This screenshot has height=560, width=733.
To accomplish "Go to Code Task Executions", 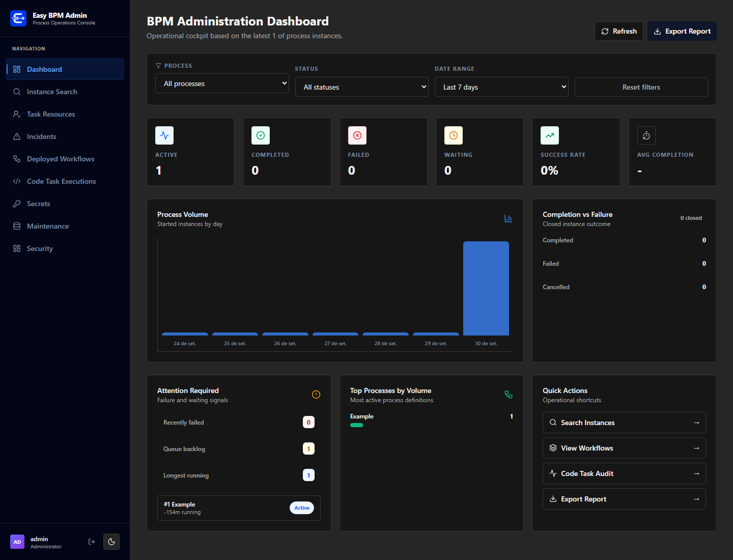I will tap(65, 181).
